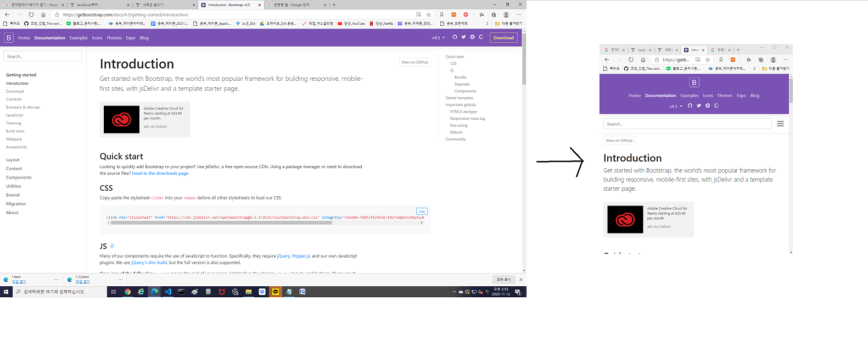
Task: Open Themes in wide window navbar
Action: [x=114, y=38]
